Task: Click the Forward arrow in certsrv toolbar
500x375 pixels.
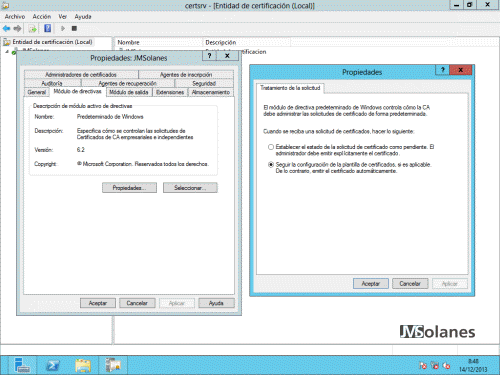Action: (17, 29)
